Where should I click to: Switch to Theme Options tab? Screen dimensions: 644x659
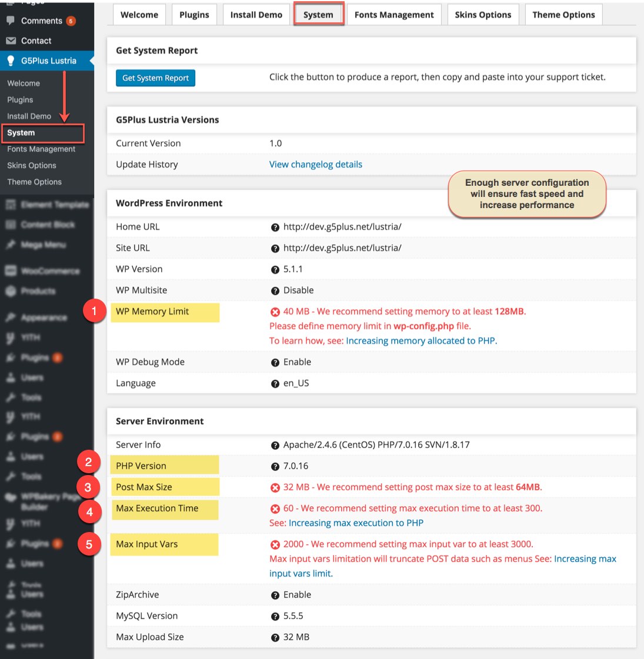(x=563, y=15)
